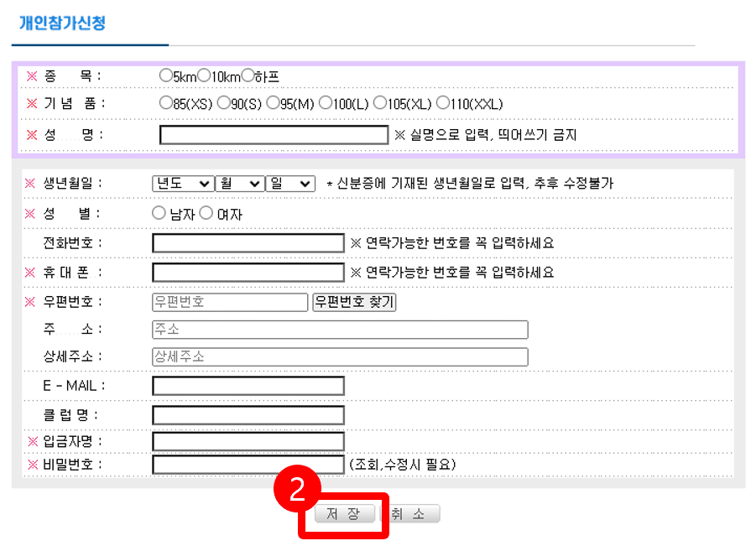Select souvenir size 85(XS)

click(164, 102)
